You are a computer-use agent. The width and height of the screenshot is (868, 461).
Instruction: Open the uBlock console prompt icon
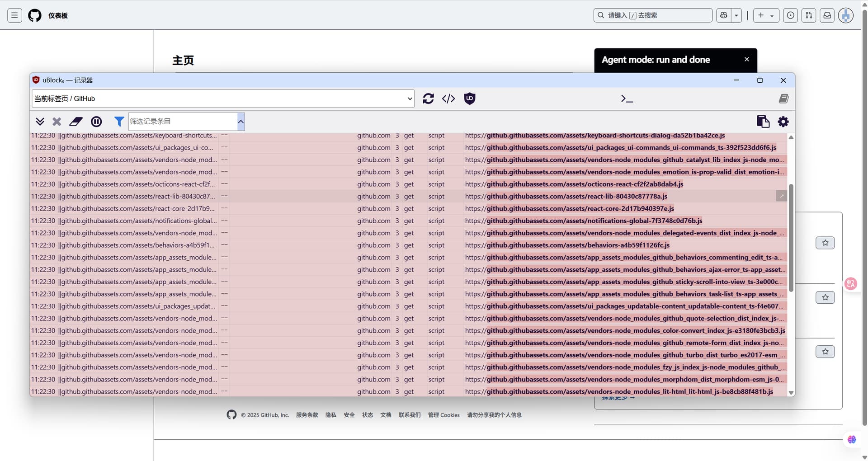[x=627, y=99]
